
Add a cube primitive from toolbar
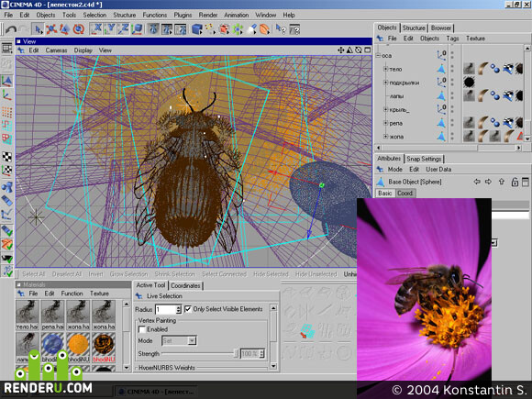coord(197,29)
